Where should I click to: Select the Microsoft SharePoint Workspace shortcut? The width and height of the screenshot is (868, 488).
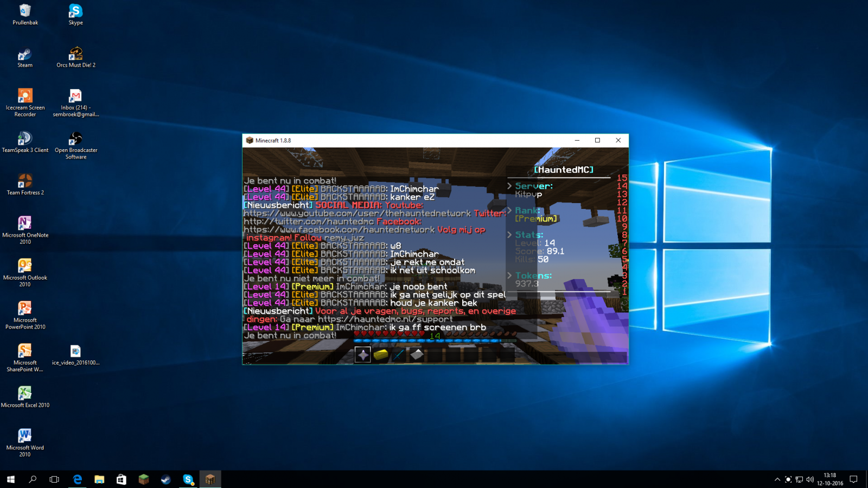click(x=25, y=358)
